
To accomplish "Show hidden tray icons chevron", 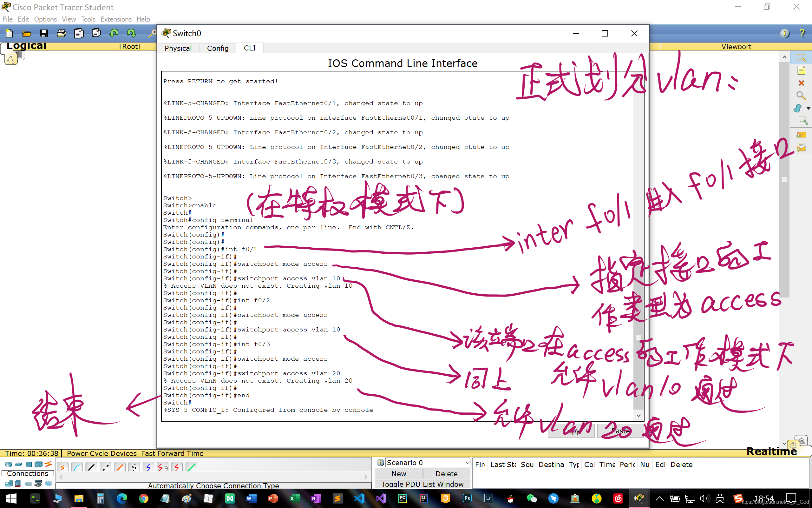I will tap(659, 498).
